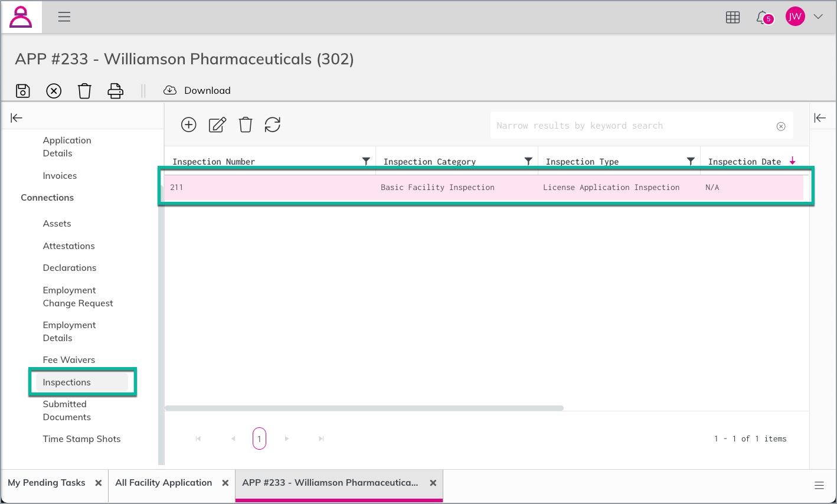Click the N/A inspection date cell

pyautogui.click(x=751, y=188)
